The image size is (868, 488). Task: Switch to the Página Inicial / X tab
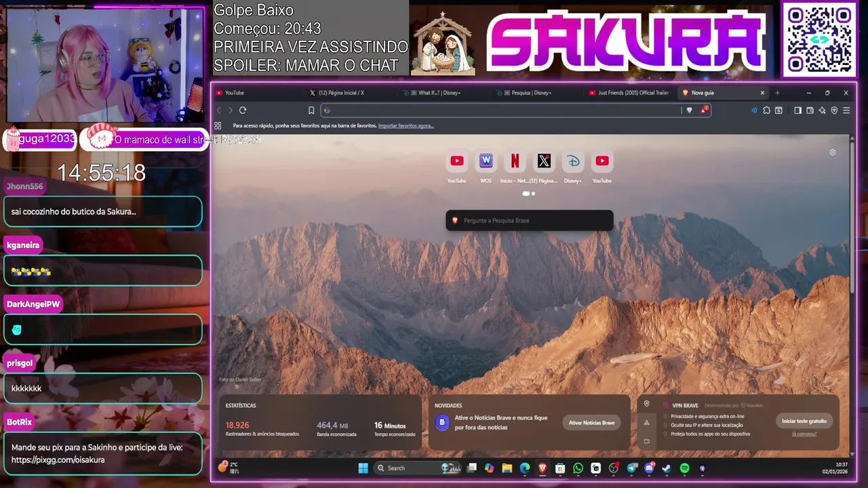(351, 93)
